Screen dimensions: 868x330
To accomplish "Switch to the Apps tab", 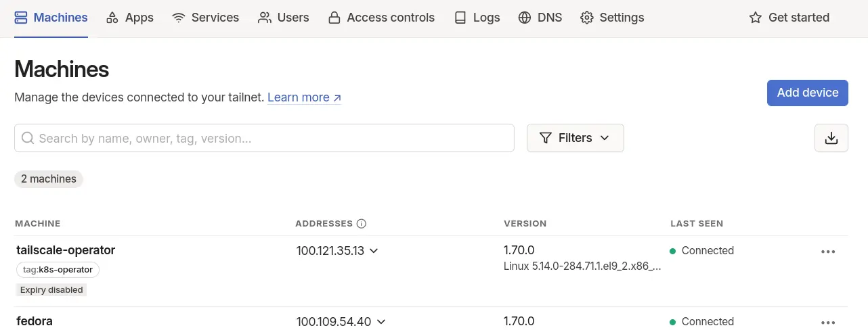I will pos(130,18).
